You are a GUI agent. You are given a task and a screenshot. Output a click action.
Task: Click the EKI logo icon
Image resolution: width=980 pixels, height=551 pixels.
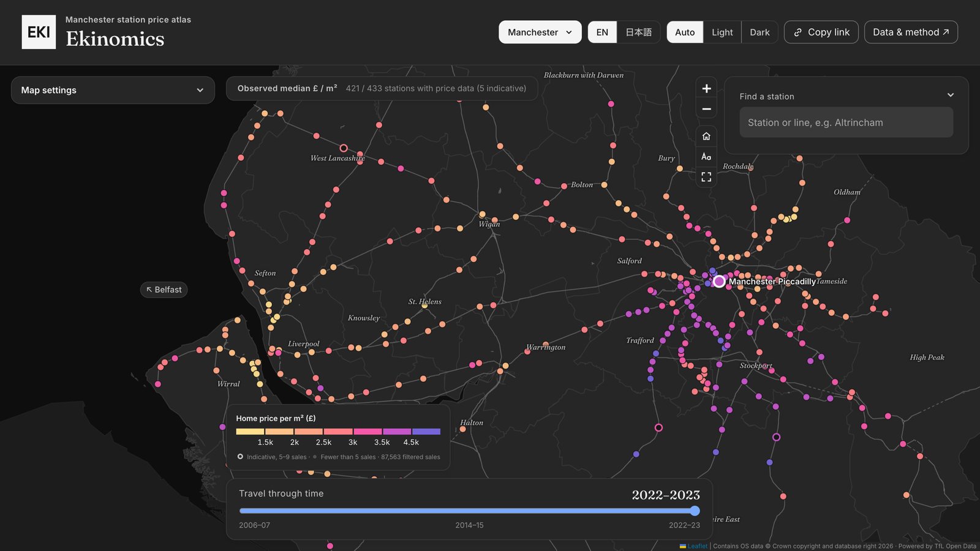pyautogui.click(x=39, y=32)
